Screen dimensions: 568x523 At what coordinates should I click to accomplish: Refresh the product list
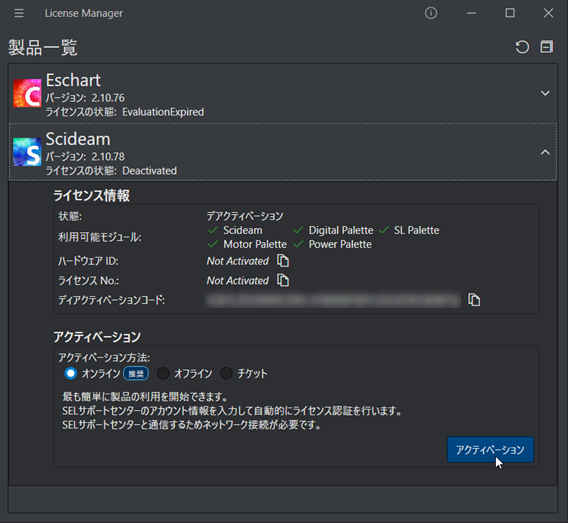[x=522, y=47]
